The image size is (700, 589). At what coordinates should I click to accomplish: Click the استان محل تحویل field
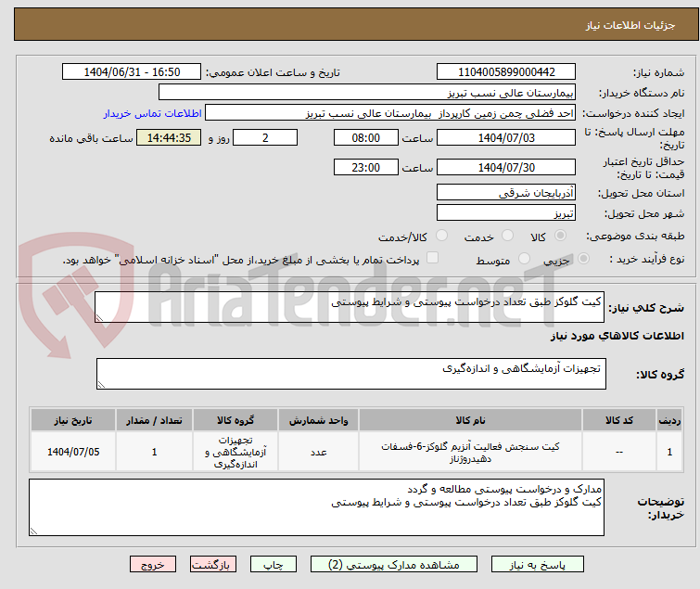coord(506,192)
